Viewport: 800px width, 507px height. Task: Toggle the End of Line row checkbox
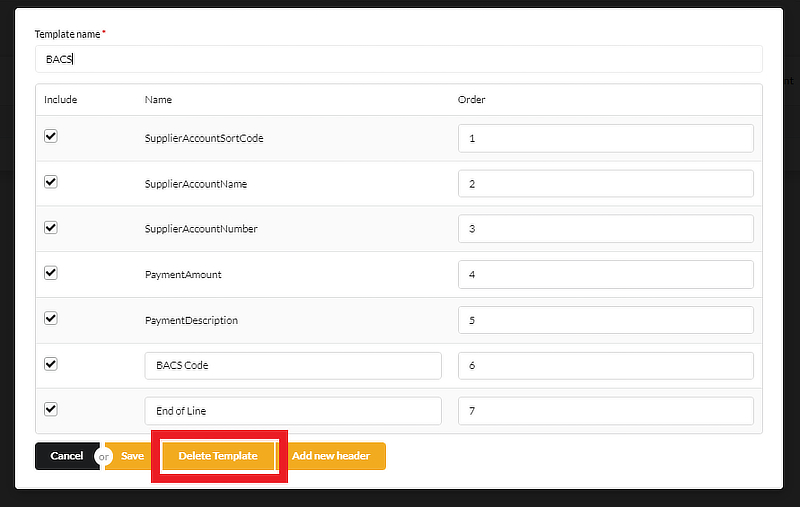click(x=51, y=409)
